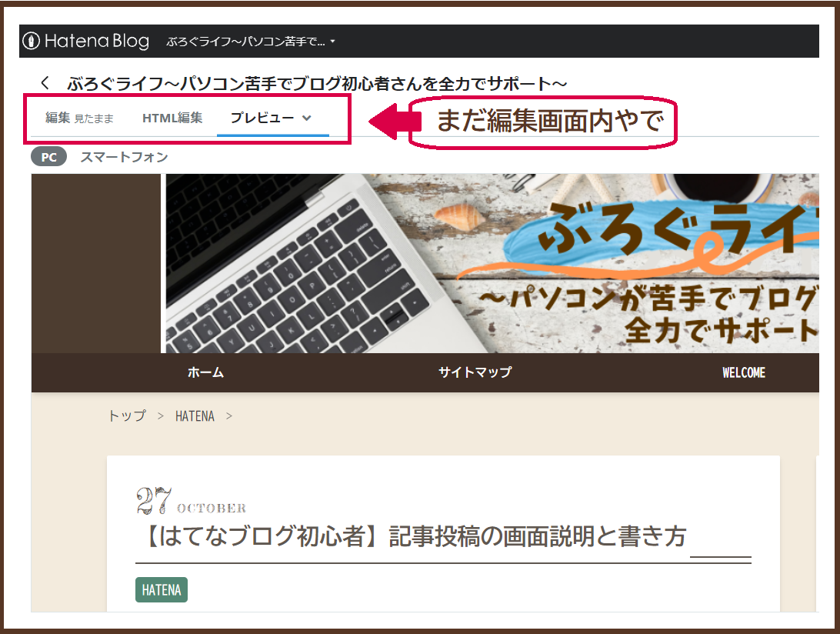Click the 27 OCTOBER date
The height and width of the screenshot is (634, 840).
click(x=192, y=501)
